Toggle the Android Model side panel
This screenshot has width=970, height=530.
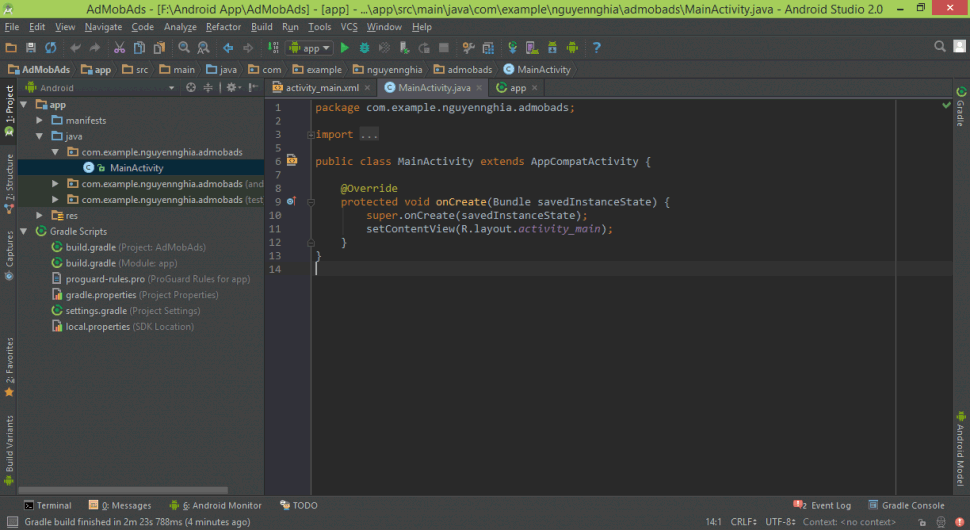tap(961, 448)
